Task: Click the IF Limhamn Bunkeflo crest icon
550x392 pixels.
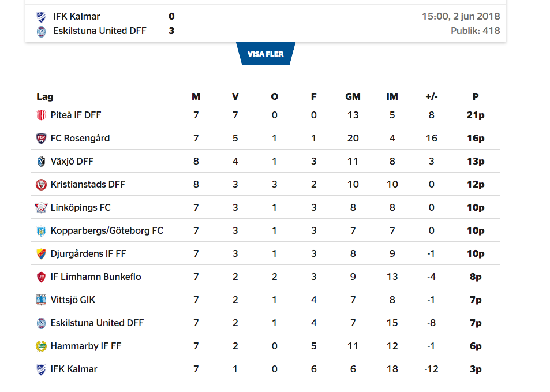Action: click(41, 277)
